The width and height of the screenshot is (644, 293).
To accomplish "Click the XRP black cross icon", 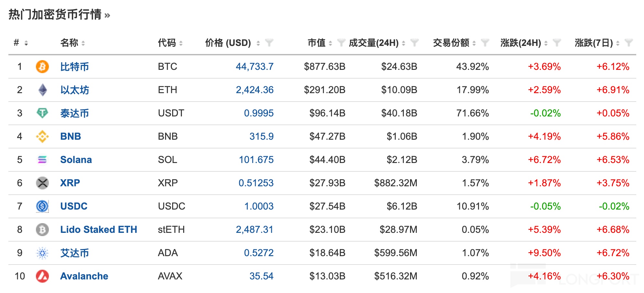I will (42, 183).
